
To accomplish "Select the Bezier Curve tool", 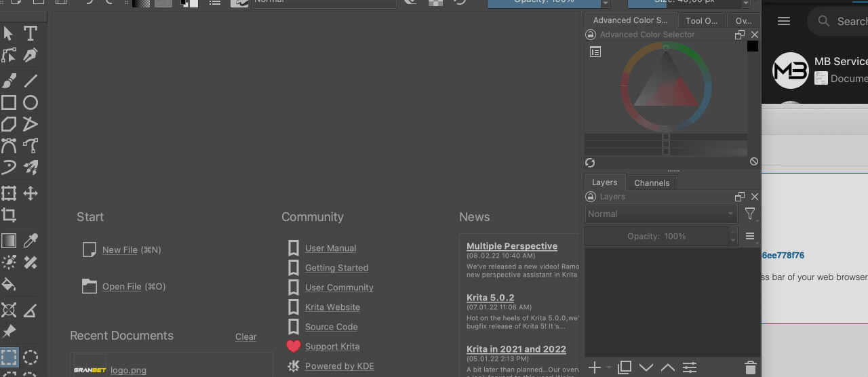I will [x=9, y=146].
